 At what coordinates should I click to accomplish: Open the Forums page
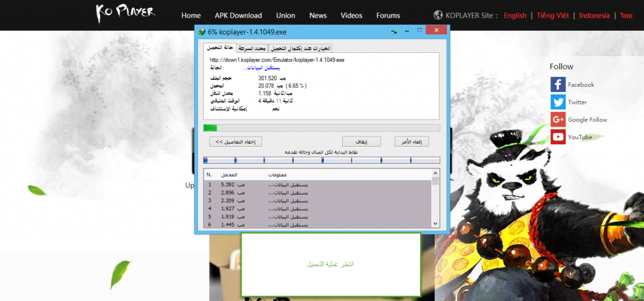(x=388, y=16)
